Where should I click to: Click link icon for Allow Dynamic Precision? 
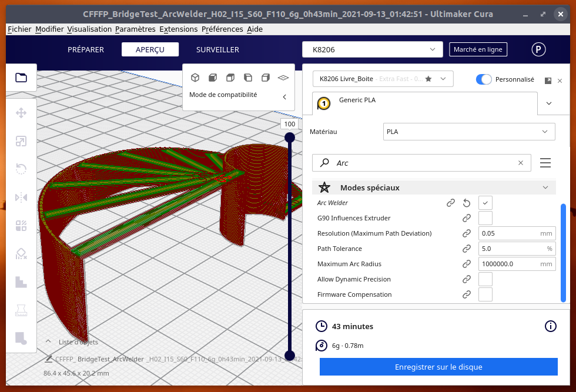pos(467,279)
